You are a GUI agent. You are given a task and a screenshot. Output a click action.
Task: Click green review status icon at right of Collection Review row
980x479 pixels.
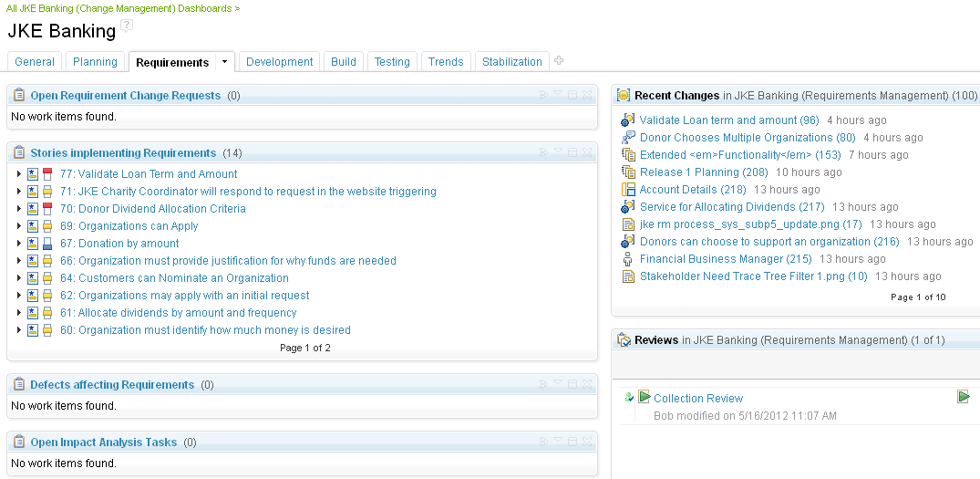[963, 397]
